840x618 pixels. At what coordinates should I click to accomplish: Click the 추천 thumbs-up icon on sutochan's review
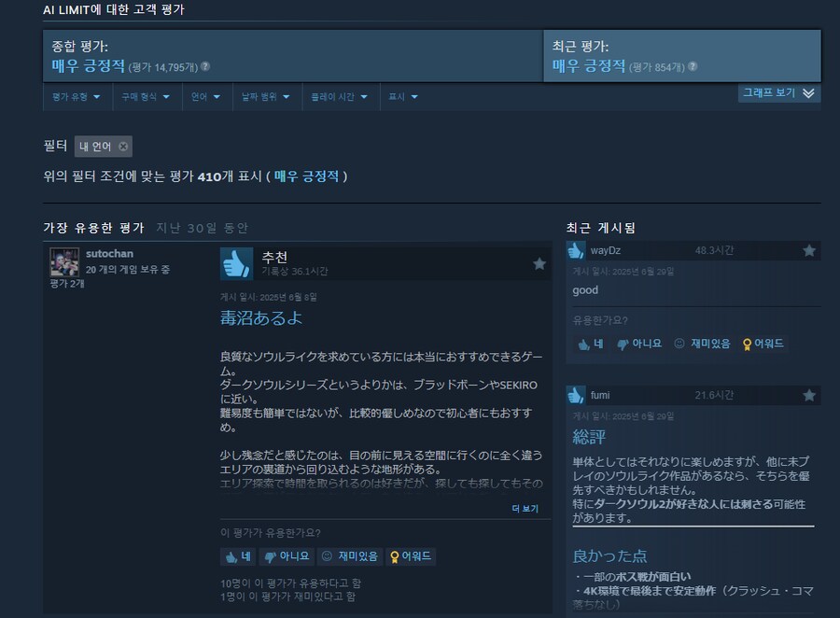pos(237,263)
